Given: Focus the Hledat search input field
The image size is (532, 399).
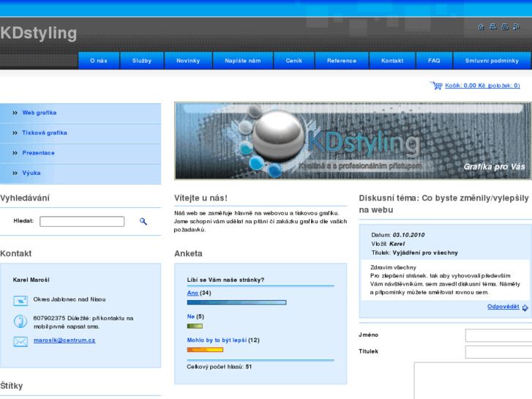Looking at the screenshot, I should pos(82,221).
